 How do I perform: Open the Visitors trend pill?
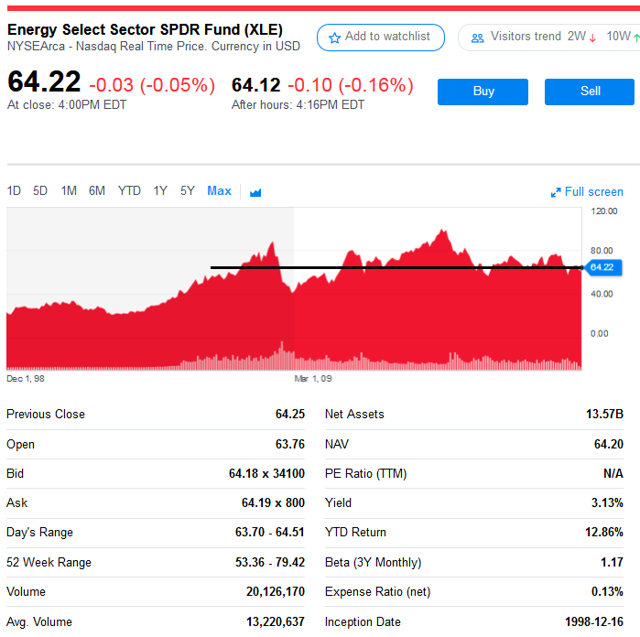[x=549, y=38]
